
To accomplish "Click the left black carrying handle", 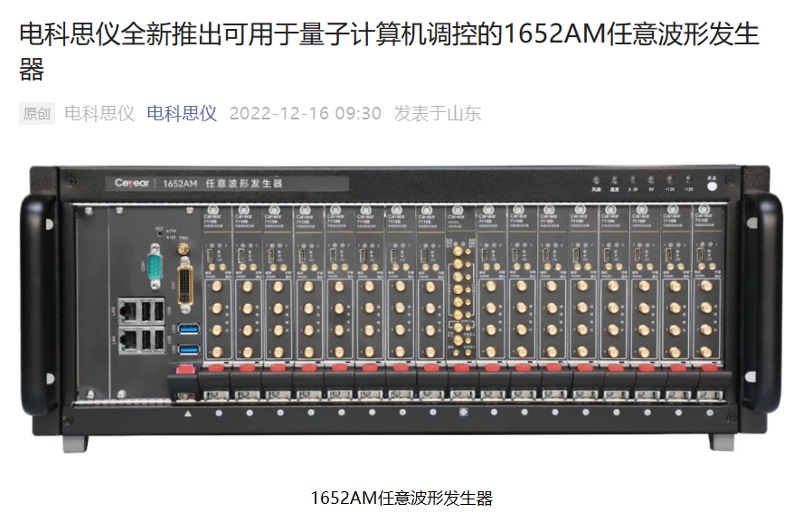I will (x=39, y=304).
